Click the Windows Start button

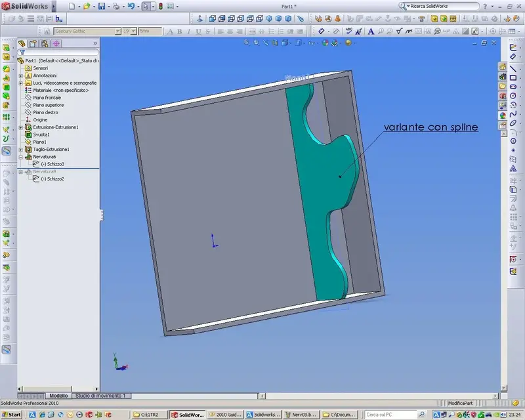[11, 414]
